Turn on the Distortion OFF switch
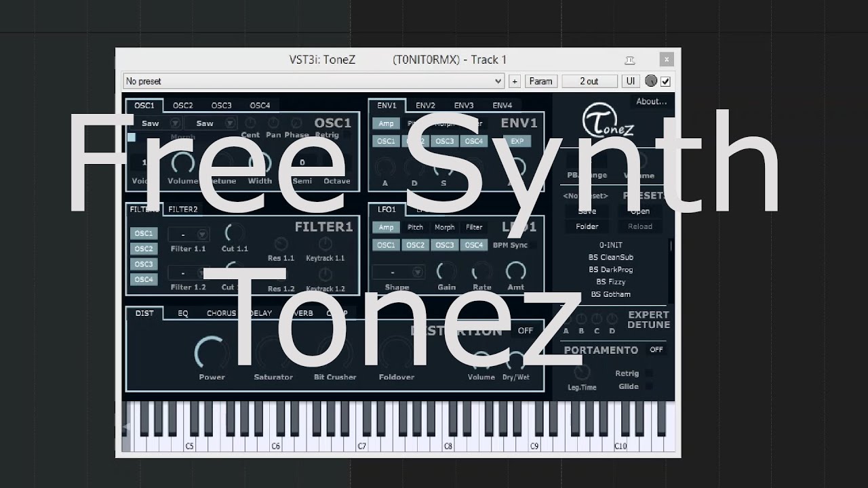 click(526, 331)
